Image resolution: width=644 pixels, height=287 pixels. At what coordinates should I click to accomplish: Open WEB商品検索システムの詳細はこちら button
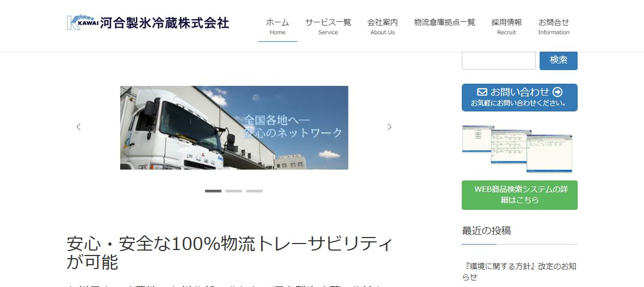(519, 195)
